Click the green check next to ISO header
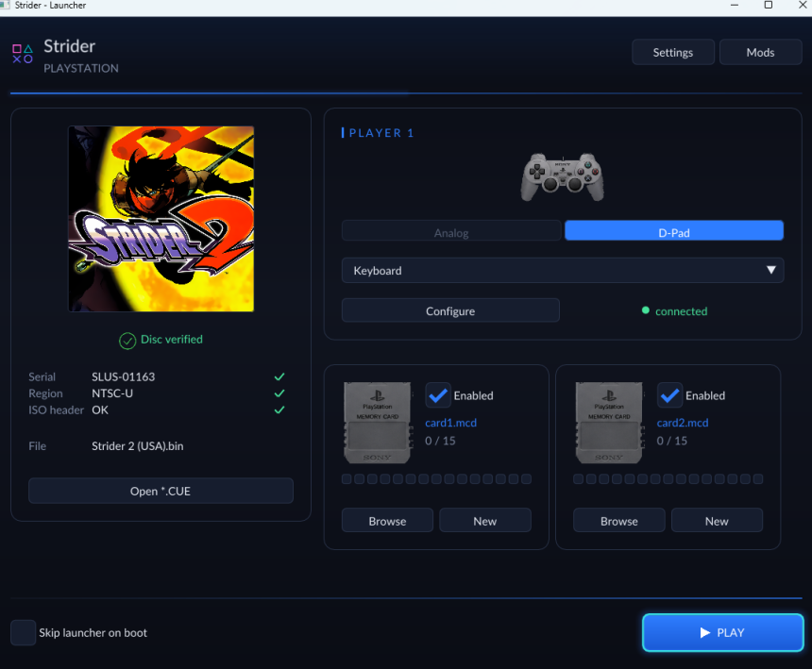 (279, 410)
